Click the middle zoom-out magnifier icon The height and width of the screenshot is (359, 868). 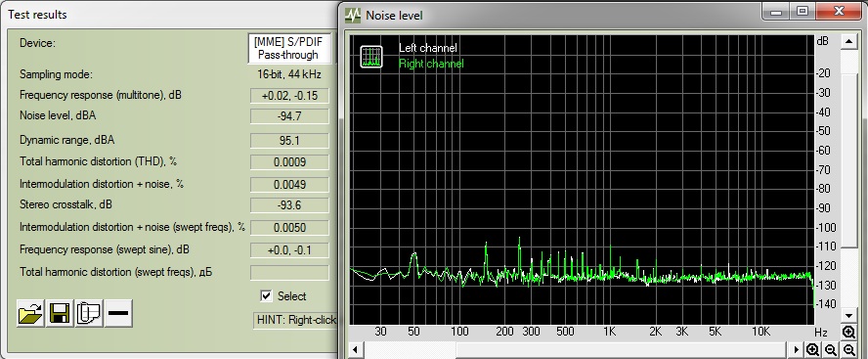pyautogui.click(x=830, y=349)
